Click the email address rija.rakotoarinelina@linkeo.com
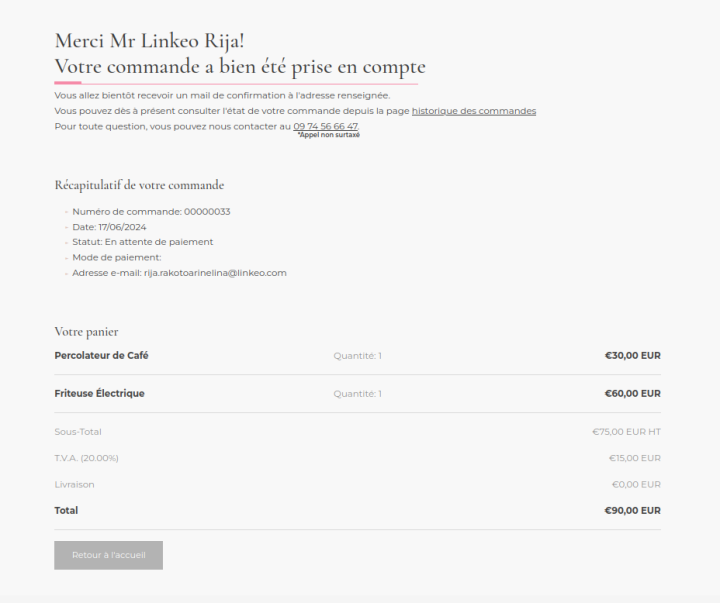This screenshot has width=720, height=603. 215,273
